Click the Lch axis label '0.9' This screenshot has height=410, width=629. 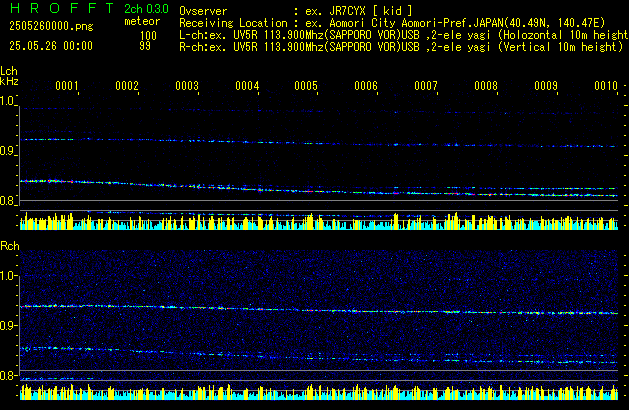(x=8, y=151)
